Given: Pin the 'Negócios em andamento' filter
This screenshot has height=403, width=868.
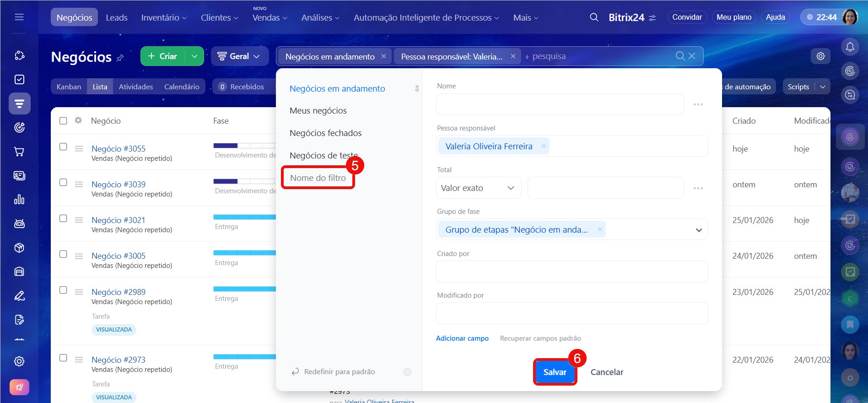Looking at the screenshot, I should [x=417, y=89].
